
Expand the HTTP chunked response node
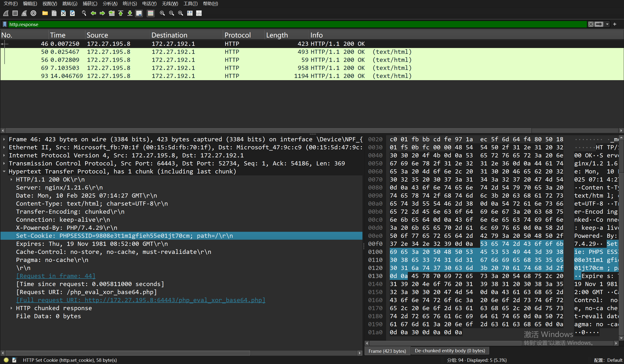point(11,308)
